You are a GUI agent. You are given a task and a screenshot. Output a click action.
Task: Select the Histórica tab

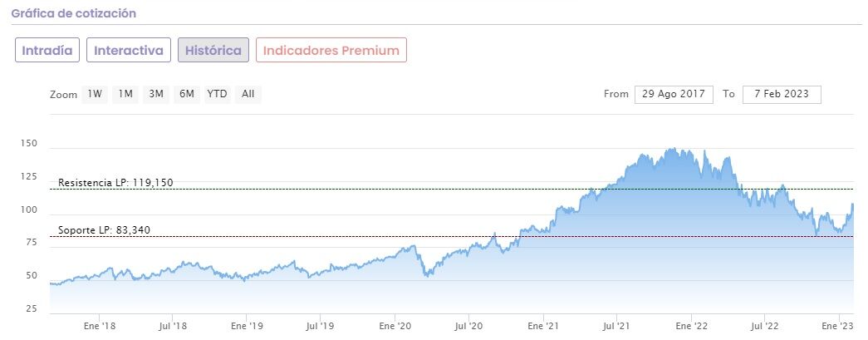click(213, 50)
